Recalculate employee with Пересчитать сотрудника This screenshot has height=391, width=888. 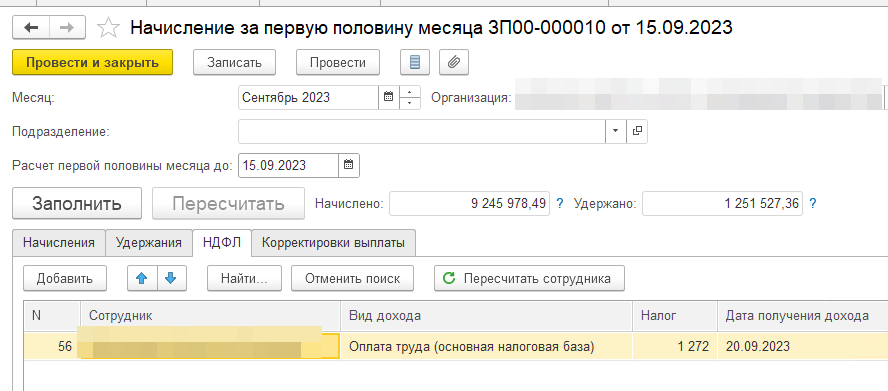529,278
